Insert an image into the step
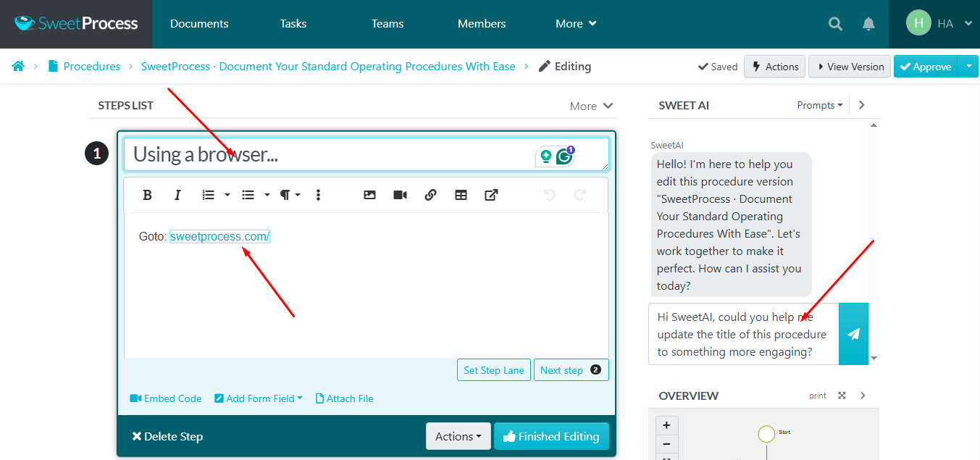 point(369,195)
